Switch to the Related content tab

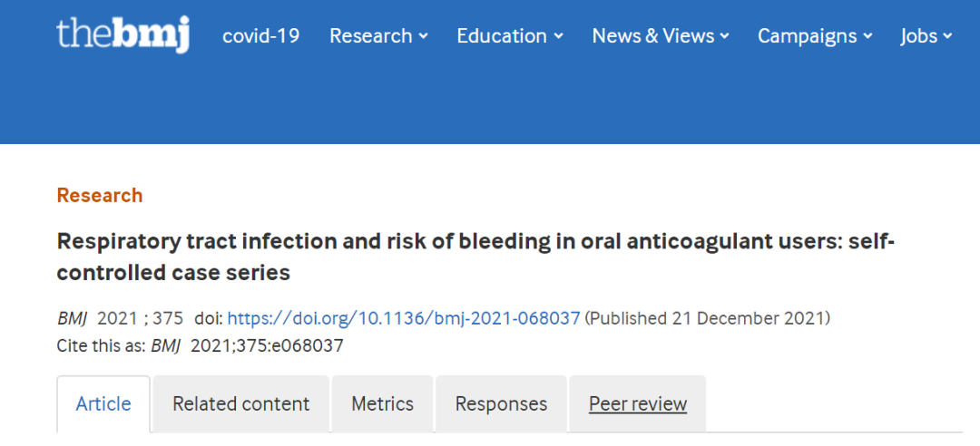pyautogui.click(x=241, y=404)
